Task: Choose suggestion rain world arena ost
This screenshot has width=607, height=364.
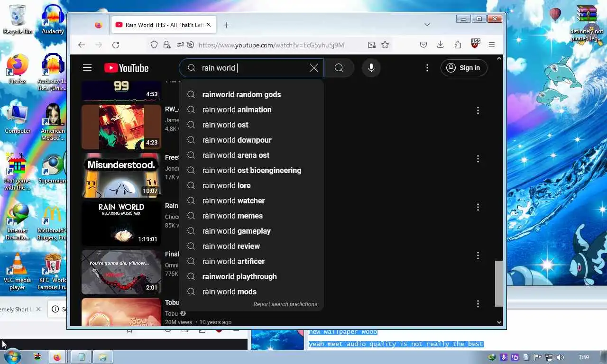Action: (x=251, y=155)
